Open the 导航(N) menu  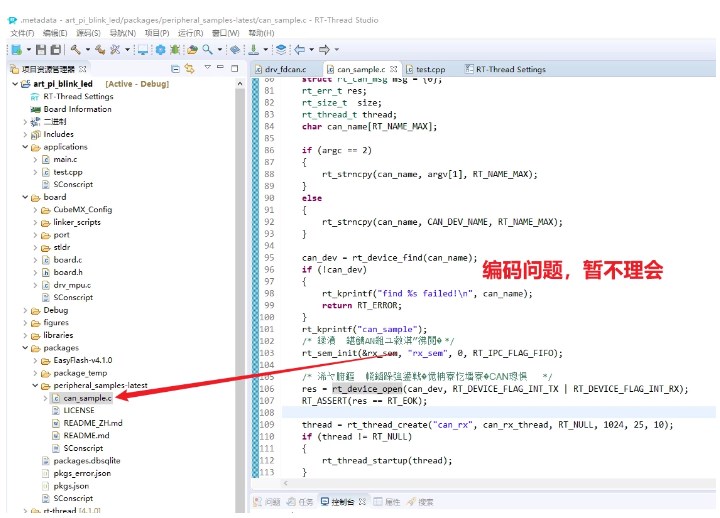tap(123, 33)
